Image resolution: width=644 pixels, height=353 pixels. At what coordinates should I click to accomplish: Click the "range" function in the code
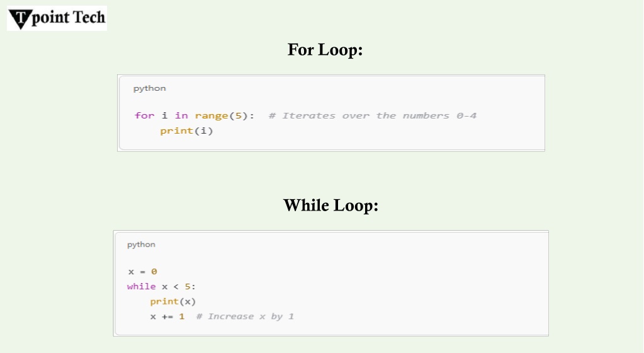(212, 115)
